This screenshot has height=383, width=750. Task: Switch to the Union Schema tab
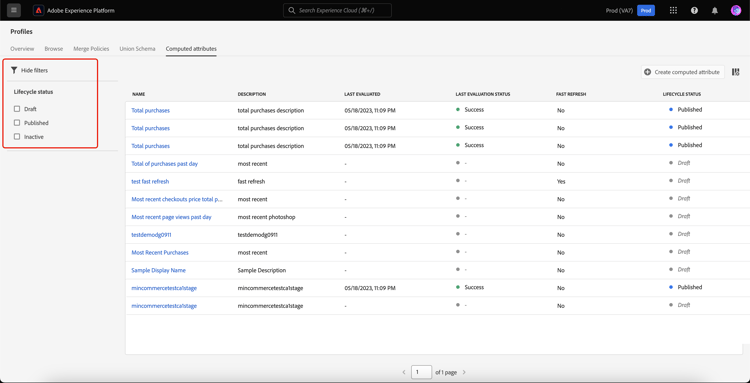pos(137,49)
